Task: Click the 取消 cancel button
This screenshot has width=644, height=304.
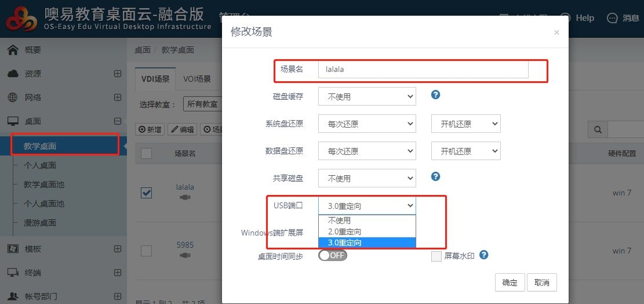Action: [542, 283]
